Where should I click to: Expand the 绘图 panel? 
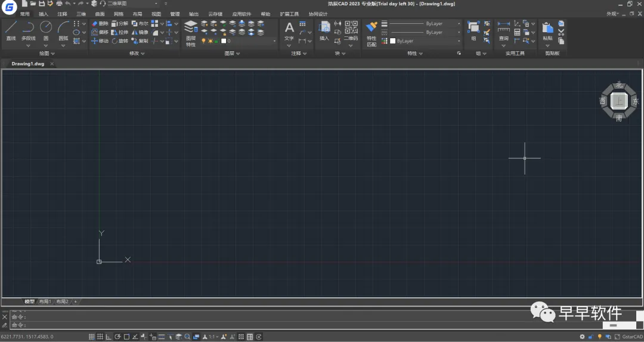[x=47, y=54]
